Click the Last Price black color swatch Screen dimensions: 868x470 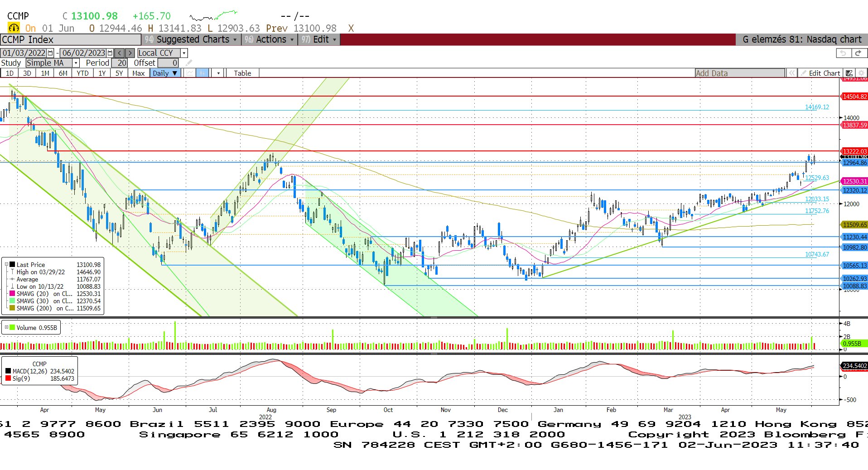pos(12,265)
